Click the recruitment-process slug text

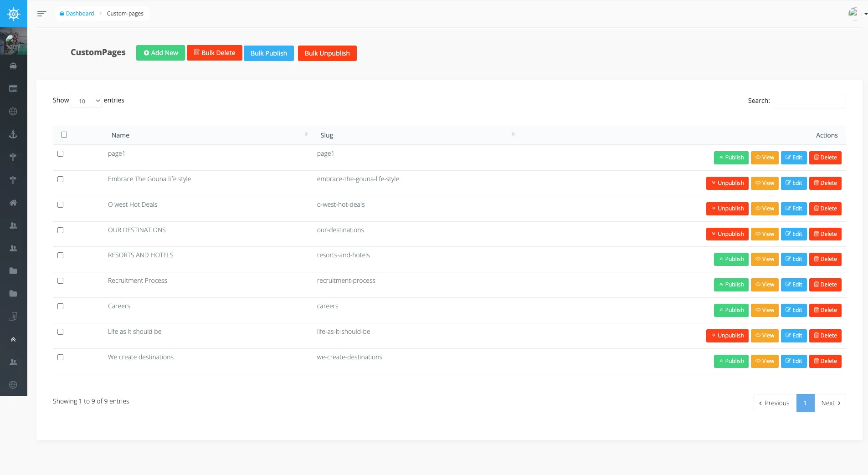[346, 281]
